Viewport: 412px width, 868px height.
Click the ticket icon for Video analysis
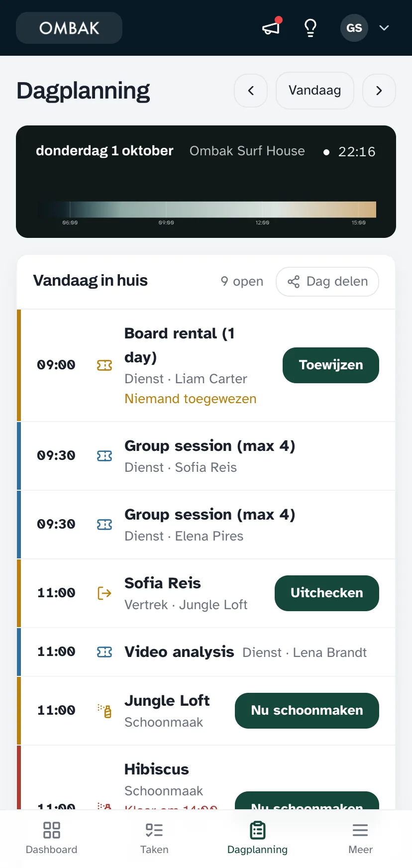click(104, 652)
